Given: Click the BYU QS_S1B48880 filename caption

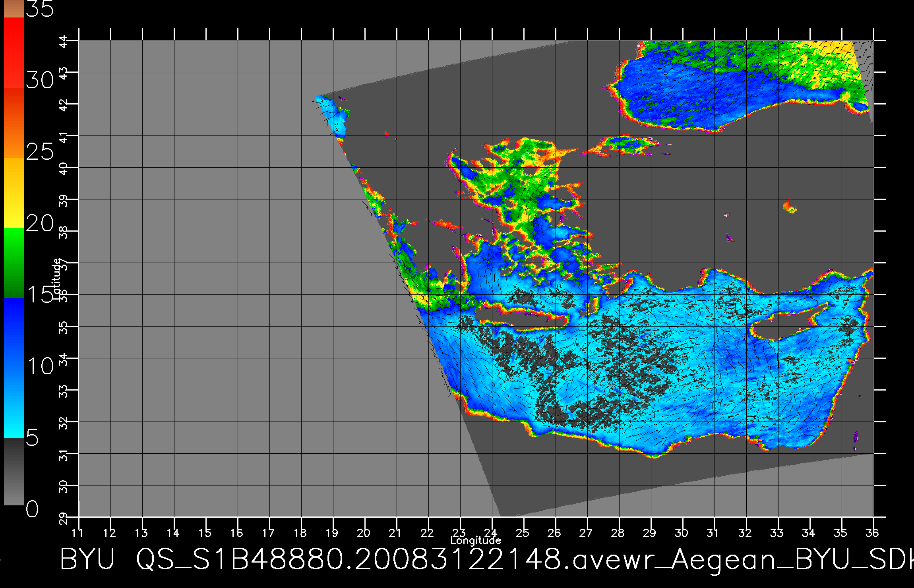Looking at the screenshot, I should click(x=487, y=561).
